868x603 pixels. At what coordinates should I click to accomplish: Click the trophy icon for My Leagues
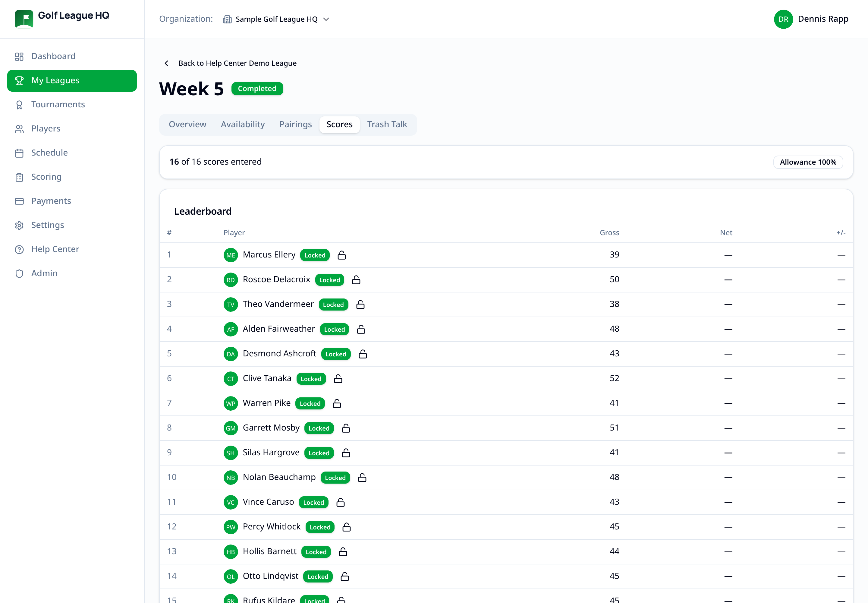click(19, 81)
